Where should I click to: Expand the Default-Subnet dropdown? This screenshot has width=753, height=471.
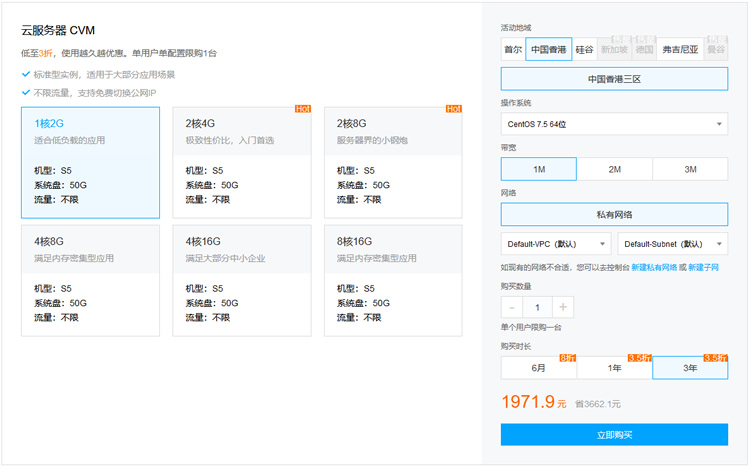(673, 244)
